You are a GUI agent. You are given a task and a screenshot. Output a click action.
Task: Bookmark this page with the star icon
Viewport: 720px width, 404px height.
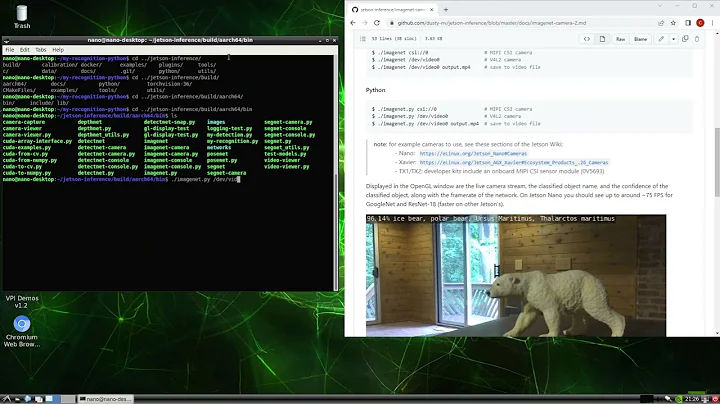coord(673,23)
